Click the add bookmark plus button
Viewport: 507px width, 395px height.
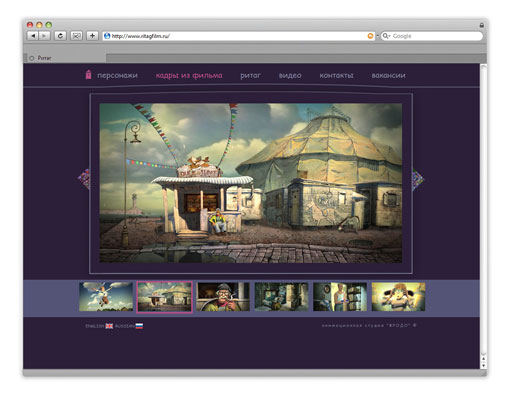92,36
